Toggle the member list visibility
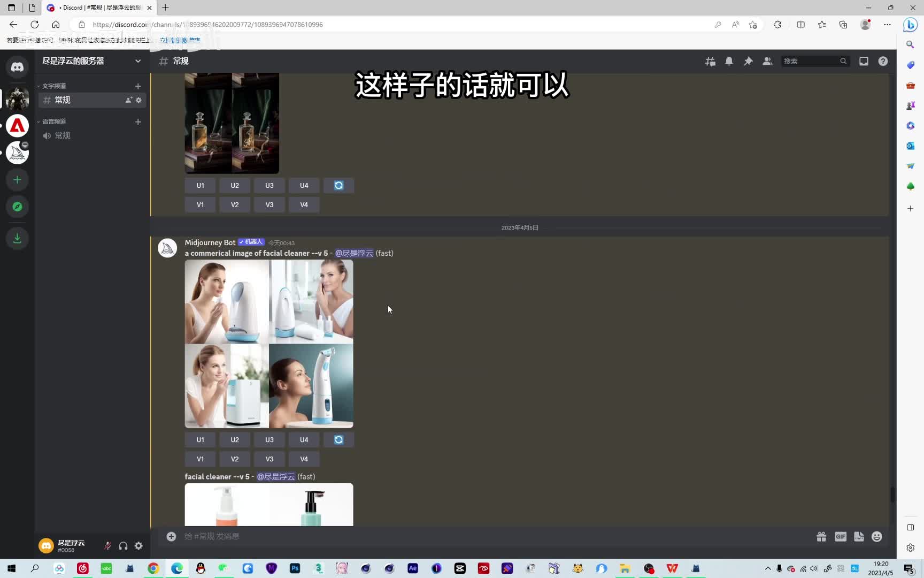 [x=767, y=62]
